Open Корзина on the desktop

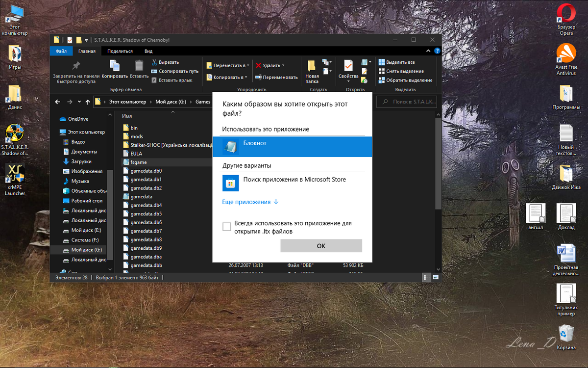[566, 337]
